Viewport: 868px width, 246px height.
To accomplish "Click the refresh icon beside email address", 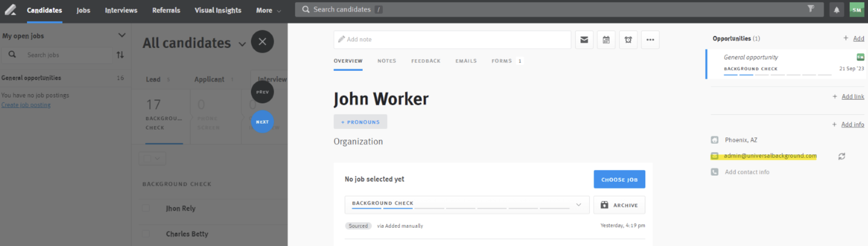I will 841,157.
